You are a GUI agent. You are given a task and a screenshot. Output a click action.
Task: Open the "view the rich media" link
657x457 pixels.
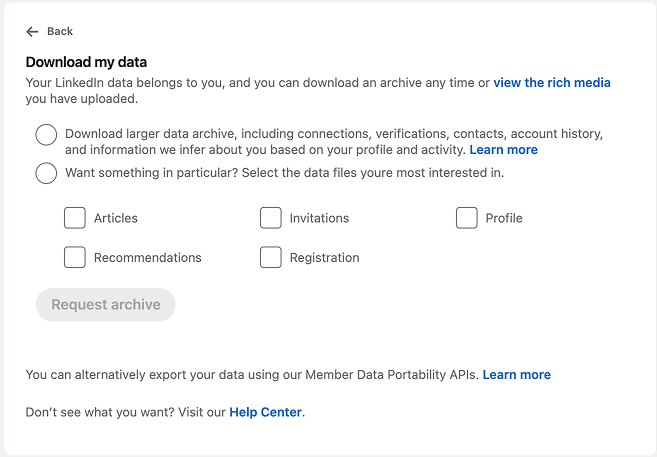(x=552, y=83)
